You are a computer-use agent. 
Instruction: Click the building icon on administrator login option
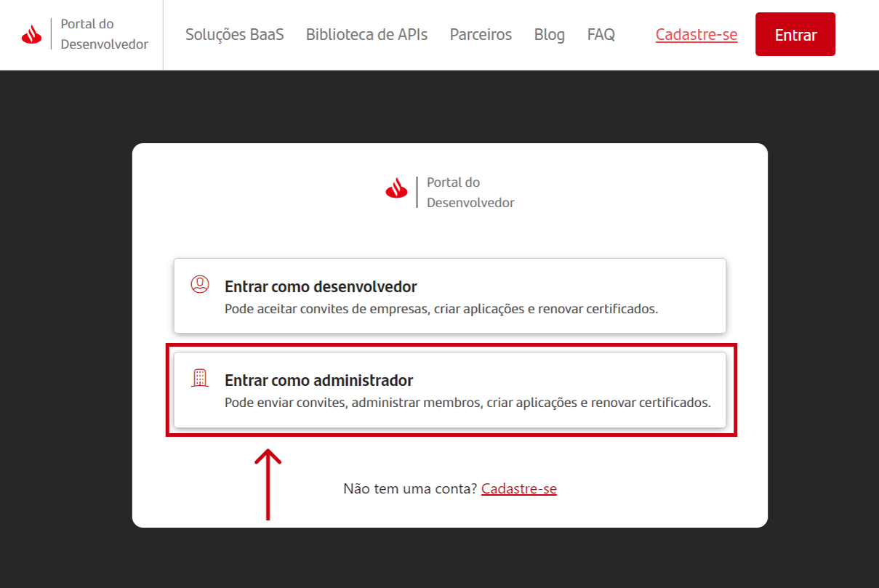pyautogui.click(x=198, y=379)
